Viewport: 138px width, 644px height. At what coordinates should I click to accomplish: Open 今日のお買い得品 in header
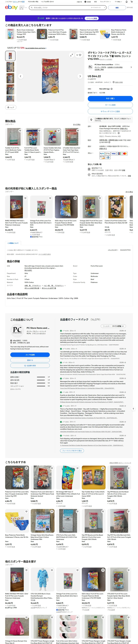point(33,2)
